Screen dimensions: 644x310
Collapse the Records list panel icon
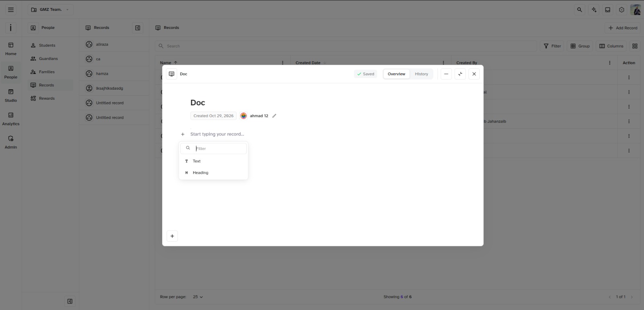click(x=138, y=28)
